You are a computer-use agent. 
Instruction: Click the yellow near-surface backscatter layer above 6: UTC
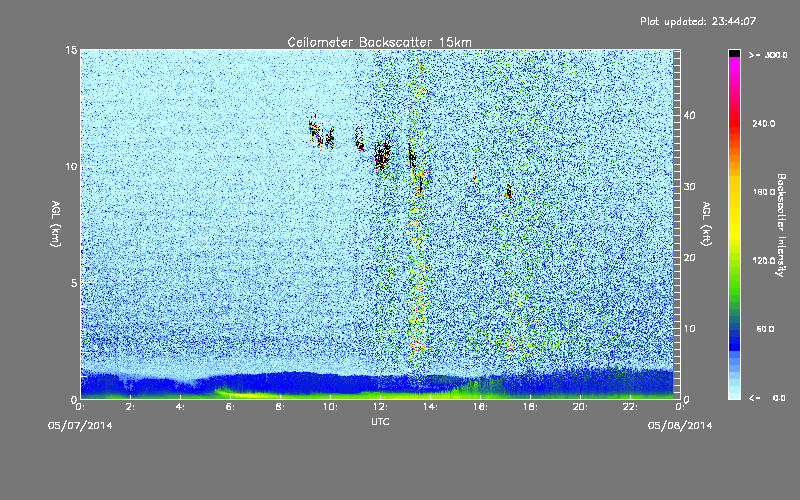(x=245, y=394)
